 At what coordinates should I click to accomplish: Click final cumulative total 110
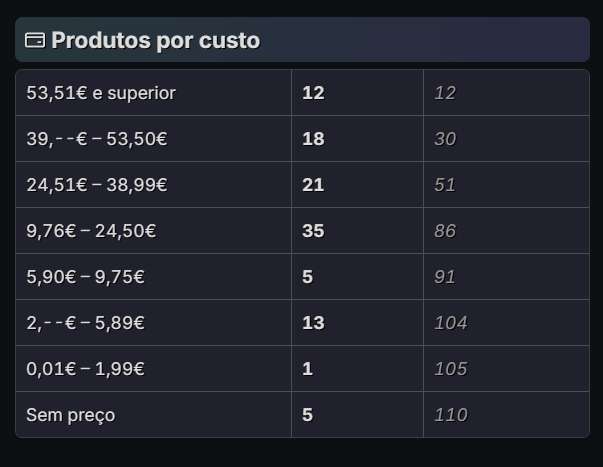[x=450, y=415]
